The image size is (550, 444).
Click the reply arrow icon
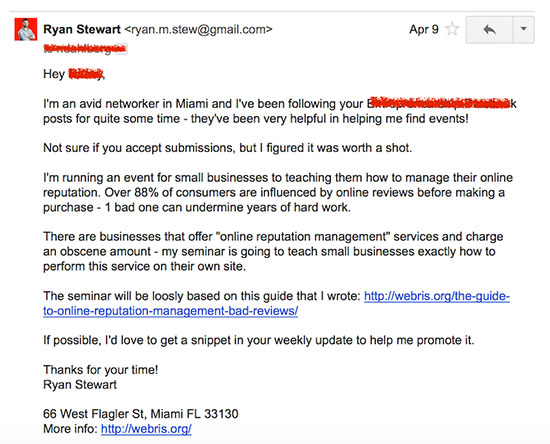[x=489, y=29]
